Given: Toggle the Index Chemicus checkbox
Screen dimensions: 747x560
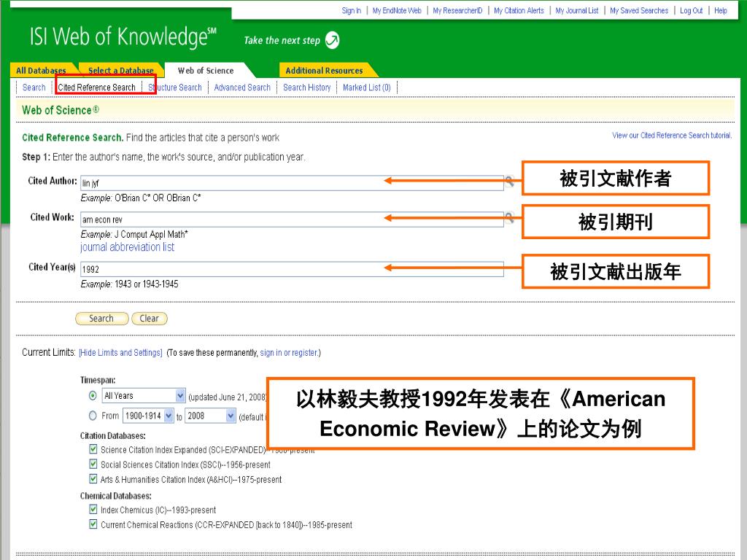Looking at the screenshot, I should coord(93,509).
